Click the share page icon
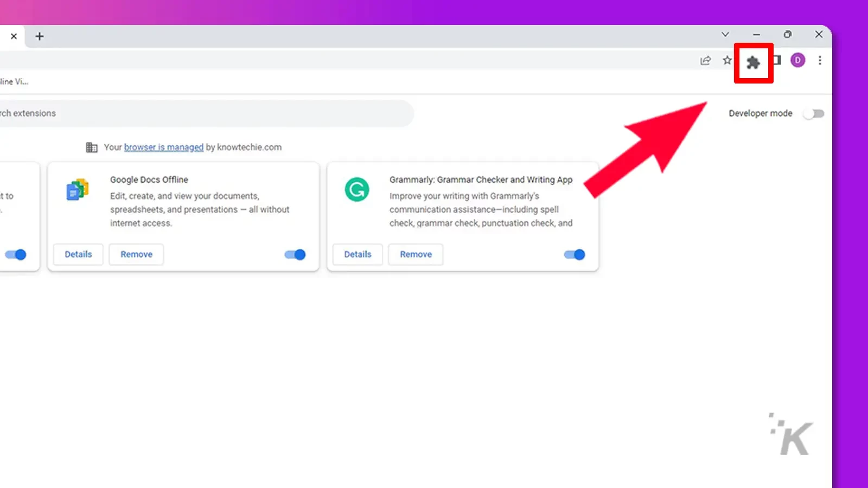The image size is (868, 488). coord(705,60)
